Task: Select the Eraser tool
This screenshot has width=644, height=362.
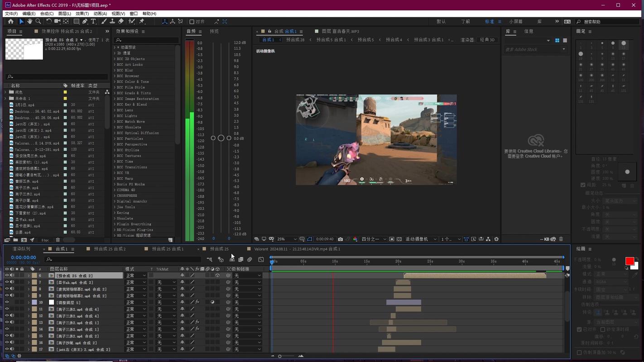Action: (x=121, y=21)
